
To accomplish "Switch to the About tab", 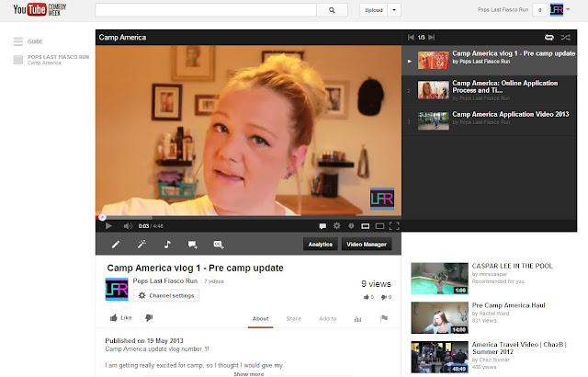I will 260,318.
